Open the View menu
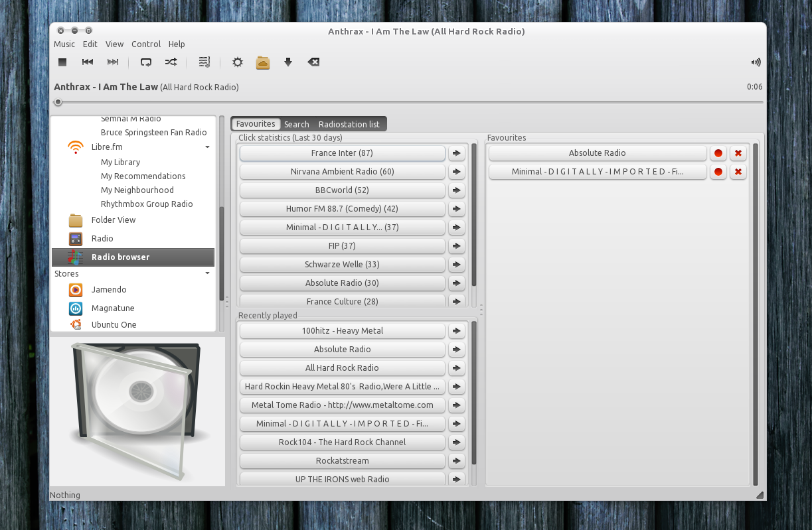Screen dimensions: 812x530 click(115, 44)
